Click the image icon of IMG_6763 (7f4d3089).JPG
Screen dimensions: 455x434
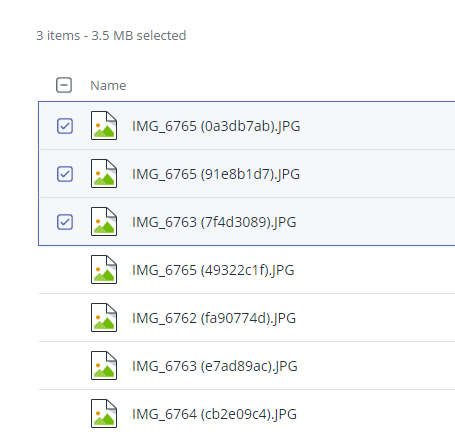point(104,222)
